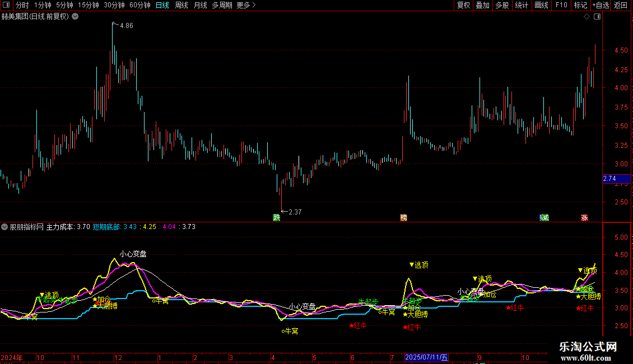
Task: Select the 1分钟 period tab
Action: point(43,5)
